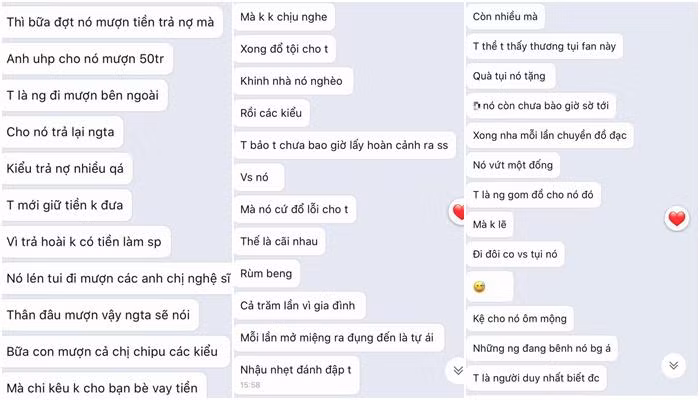Select the 'Thế là cãi nhau' message
This screenshot has width=700, height=400.
coord(279,241)
